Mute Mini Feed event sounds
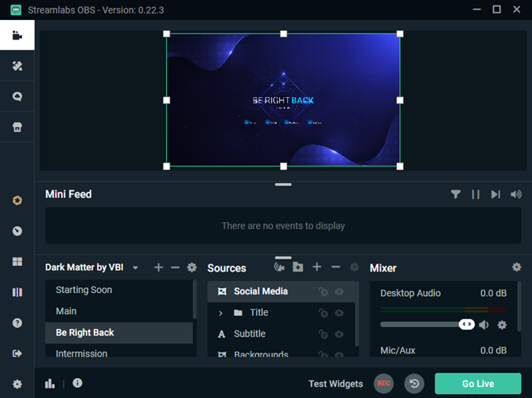532x398 pixels. (x=516, y=194)
